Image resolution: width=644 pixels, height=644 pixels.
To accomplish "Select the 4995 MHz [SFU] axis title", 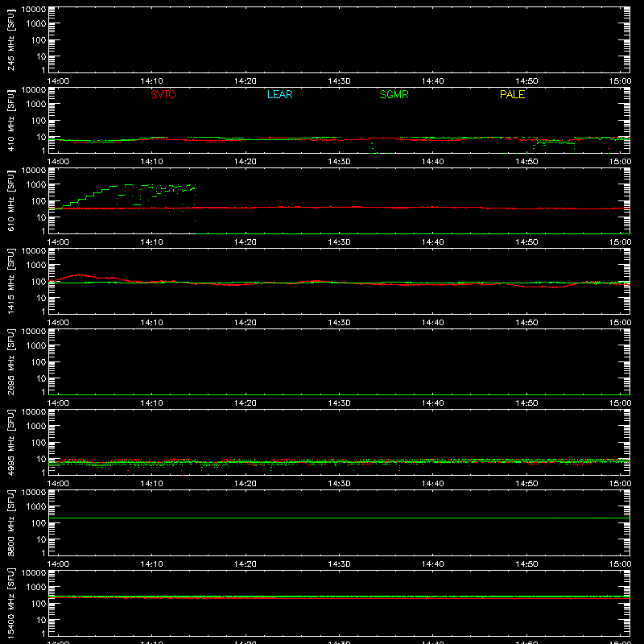I will [x=10, y=442].
